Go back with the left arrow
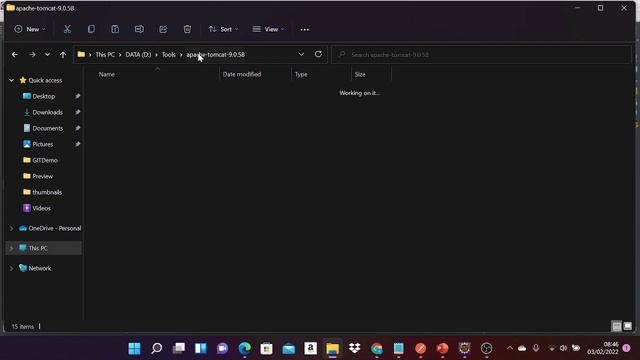The image size is (640, 360). [x=15, y=54]
